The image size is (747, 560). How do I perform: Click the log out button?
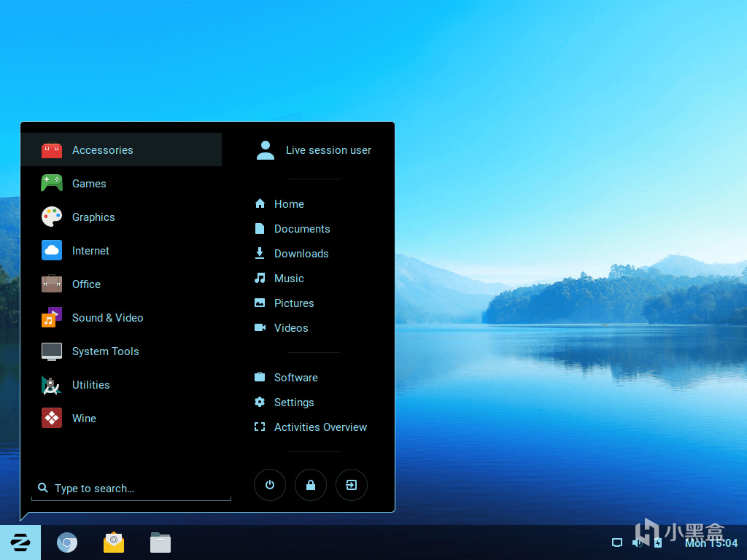coord(352,485)
